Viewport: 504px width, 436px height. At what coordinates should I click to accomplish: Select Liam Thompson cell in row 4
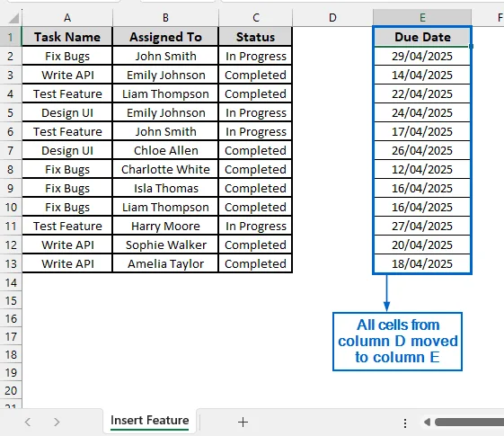pyautogui.click(x=165, y=93)
